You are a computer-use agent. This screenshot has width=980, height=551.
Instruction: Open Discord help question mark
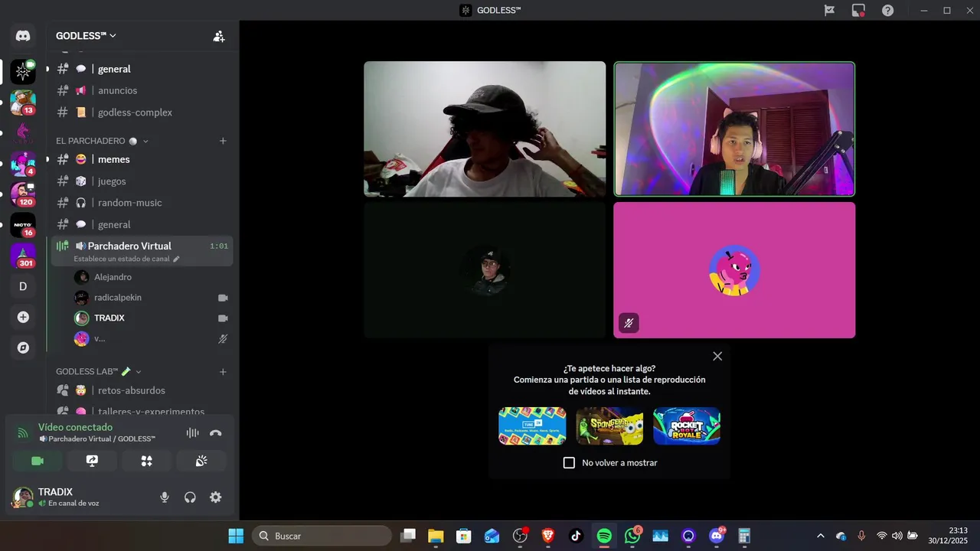(887, 11)
